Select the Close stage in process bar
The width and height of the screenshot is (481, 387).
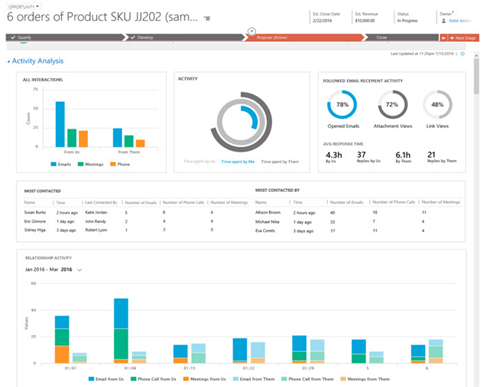pyautogui.click(x=401, y=37)
